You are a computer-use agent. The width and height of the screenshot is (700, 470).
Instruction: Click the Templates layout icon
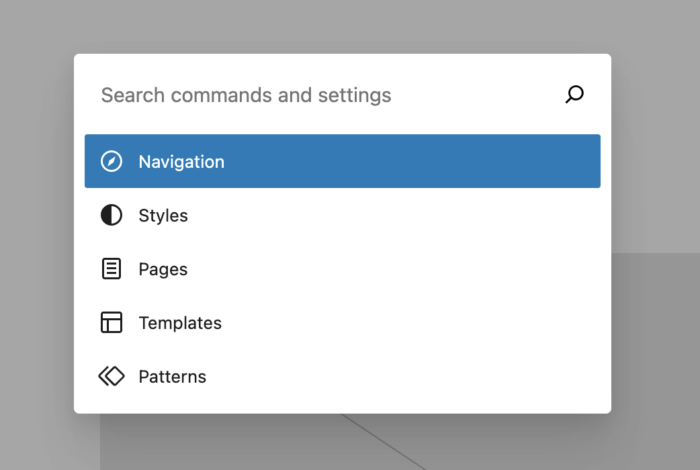click(x=111, y=322)
